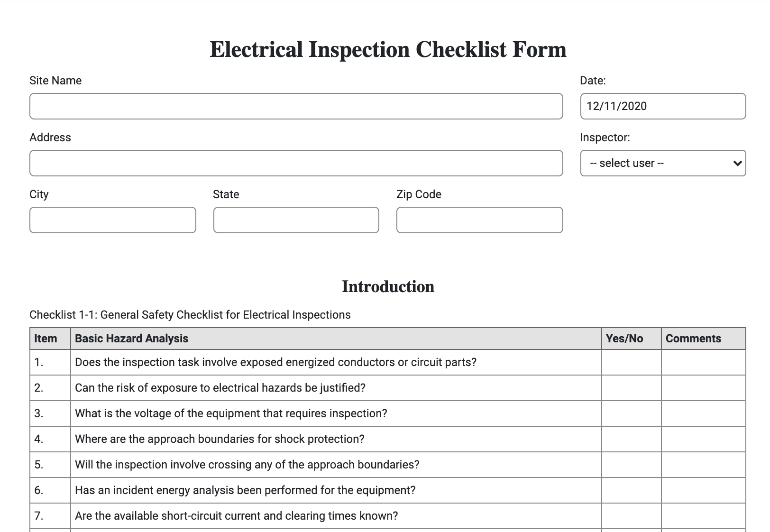Click the Electrical Inspection Checklist Form title

(x=387, y=49)
